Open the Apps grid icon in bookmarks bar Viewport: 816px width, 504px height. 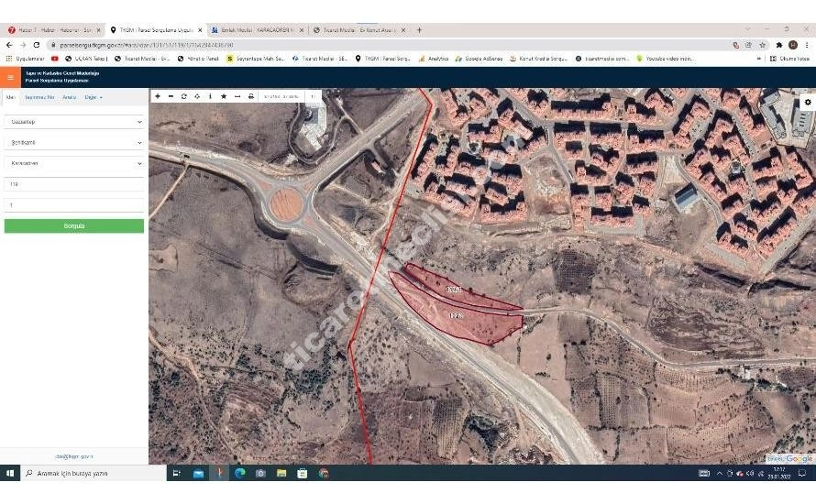(x=9, y=59)
